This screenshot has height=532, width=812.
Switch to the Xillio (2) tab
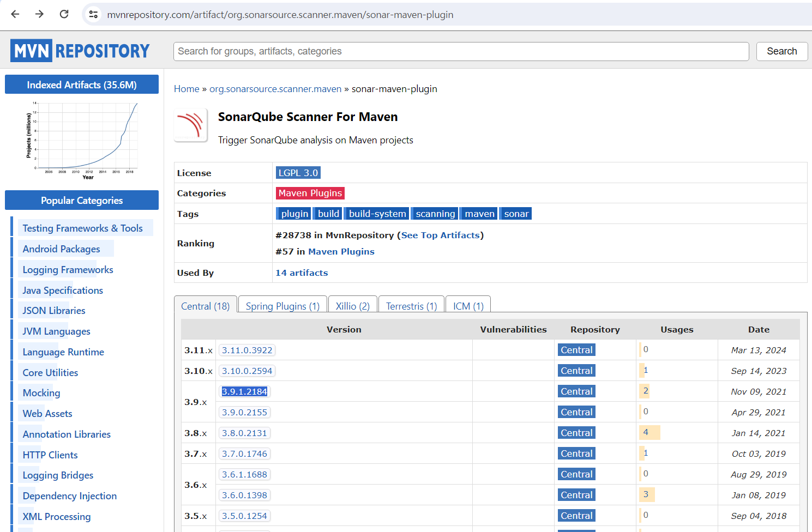point(353,306)
